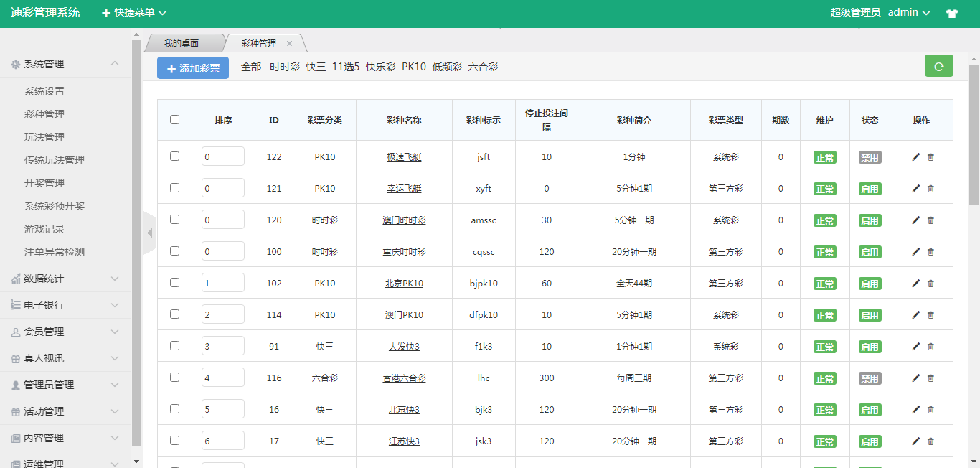Open the 快捷菜单 dropdown in header
Image resolution: width=980 pixels, height=468 pixels.
tap(134, 13)
